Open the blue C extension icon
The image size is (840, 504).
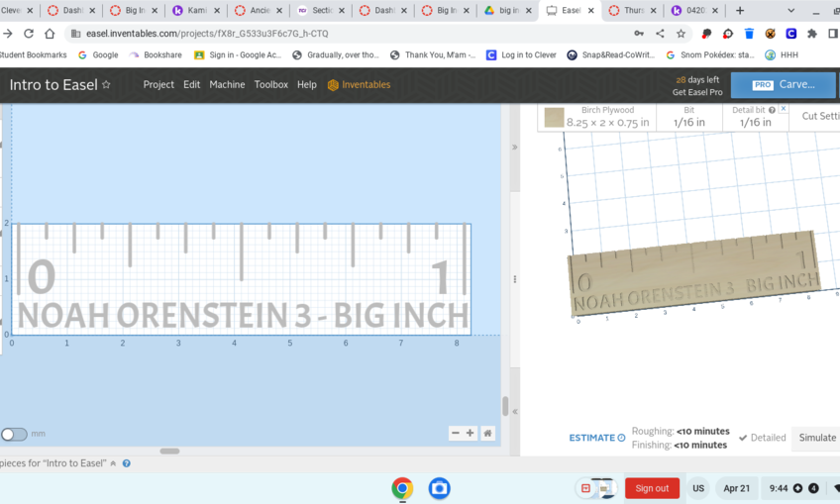pos(791,34)
